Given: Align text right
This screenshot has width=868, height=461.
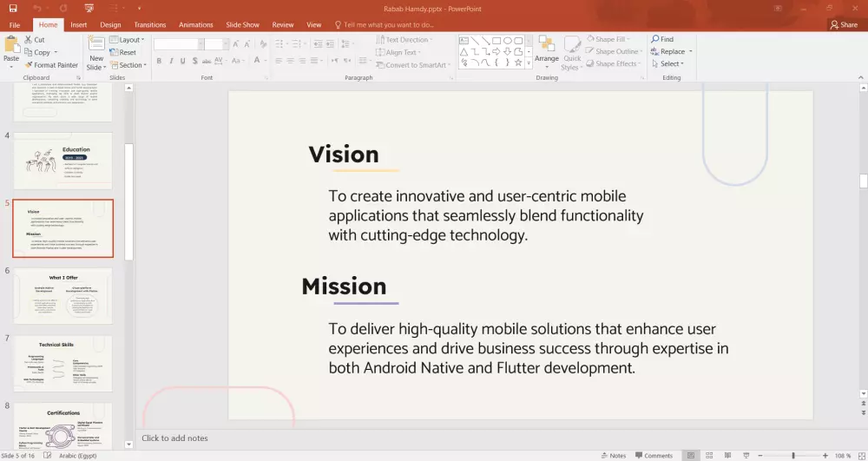Looking at the screenshot, I should tap(302, 60).
